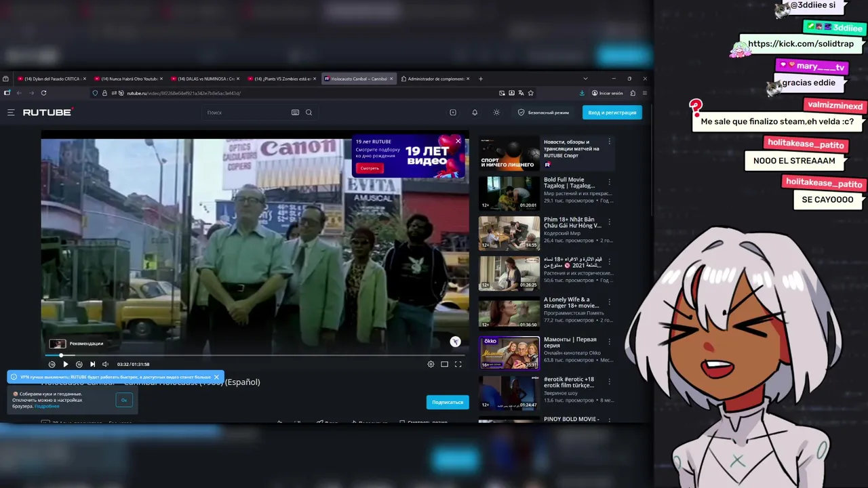Open a new browser tab

(481, 79)
